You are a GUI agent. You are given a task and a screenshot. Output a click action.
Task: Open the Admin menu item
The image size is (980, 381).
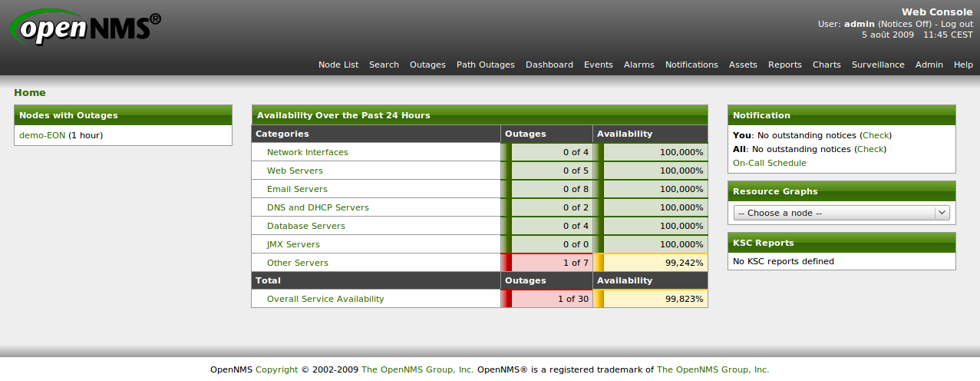coord(929,65)
